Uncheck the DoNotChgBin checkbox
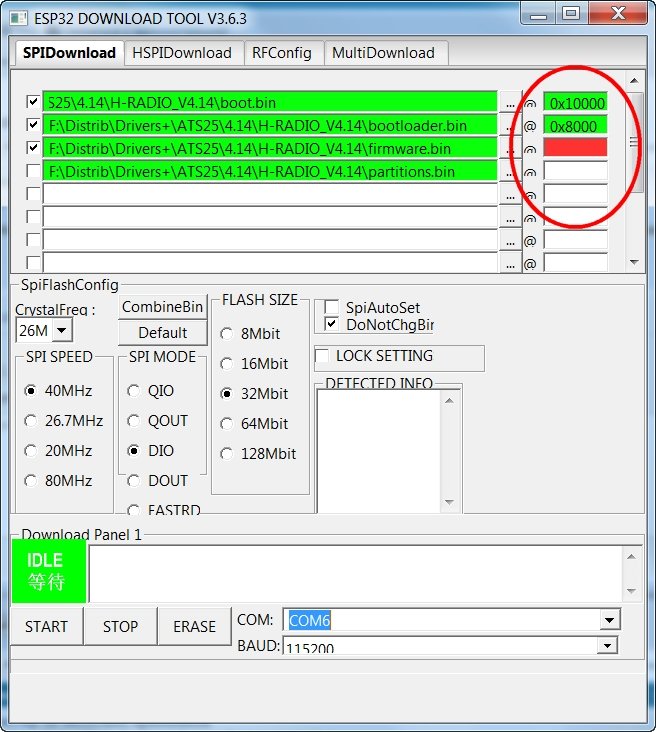 pos(332,324)
